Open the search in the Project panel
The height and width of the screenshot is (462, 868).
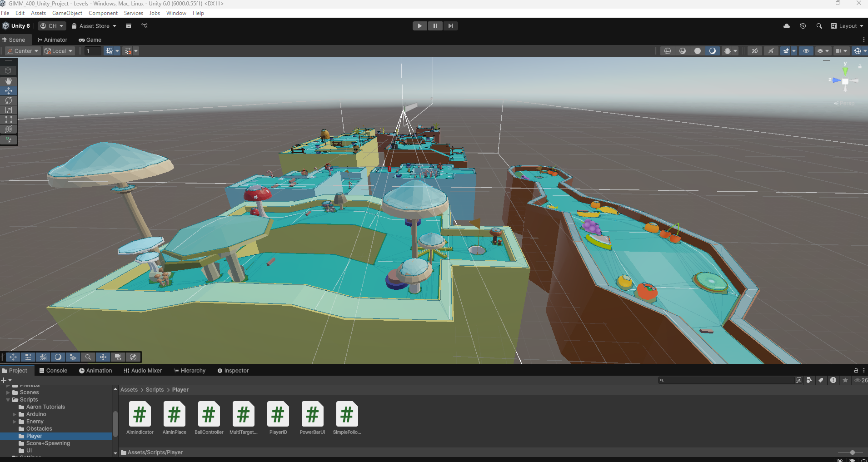click(726, 380)
